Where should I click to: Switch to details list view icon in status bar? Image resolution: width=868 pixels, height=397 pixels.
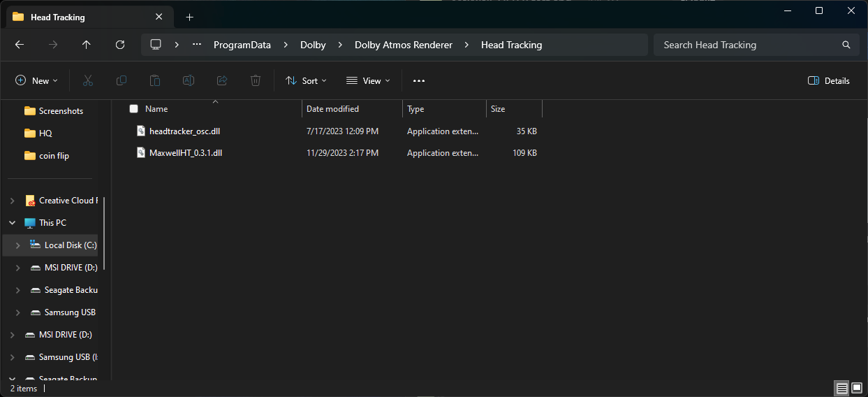pyautogui.click(x=842, y=388)
